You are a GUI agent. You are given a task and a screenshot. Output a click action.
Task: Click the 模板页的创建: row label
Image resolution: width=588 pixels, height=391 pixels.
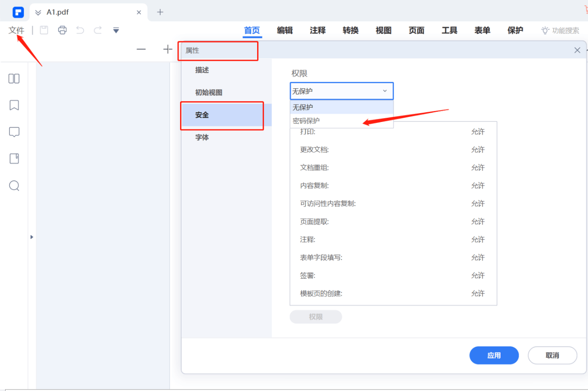(321, 294)
